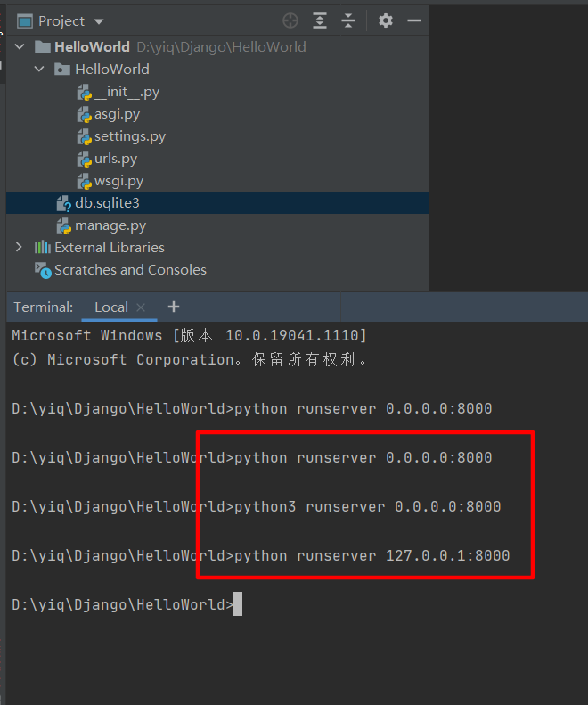
Task: Click the Microsoft Windows version line
Action: click(x=189, y=335)
